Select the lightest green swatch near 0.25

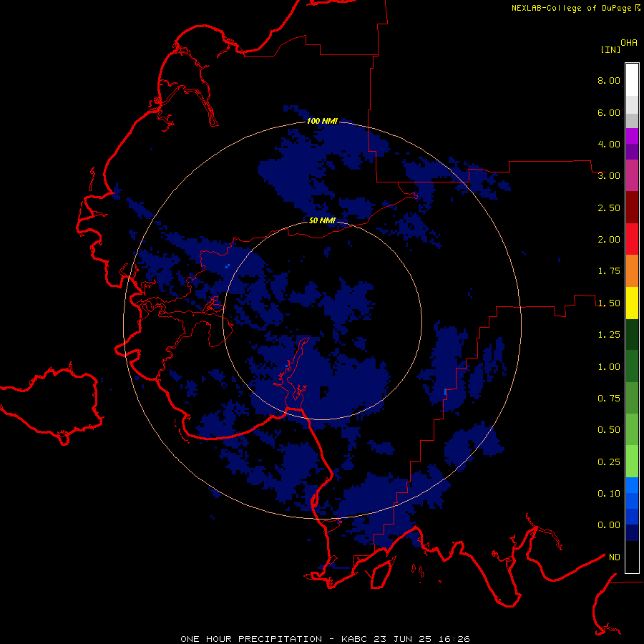pyautogui.click(x=632, y=462)
